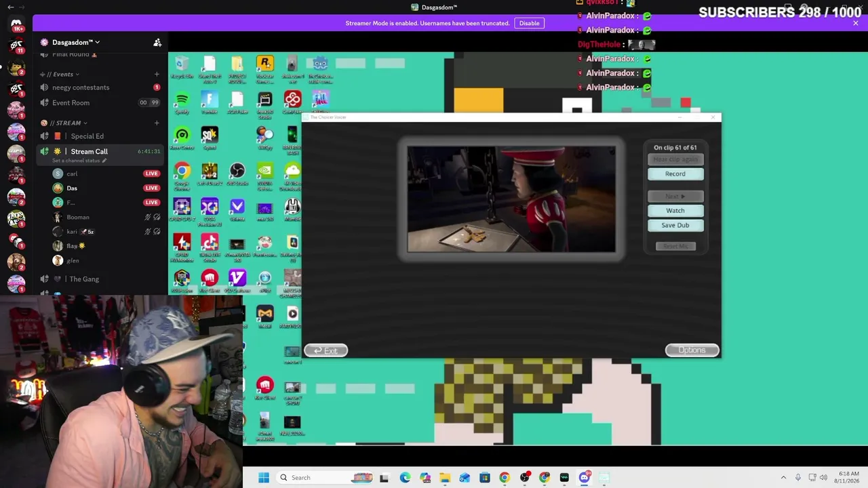Open the Recycle Bin desktop icon
Screen dimensions: 868x488
[x=182, y=66]
